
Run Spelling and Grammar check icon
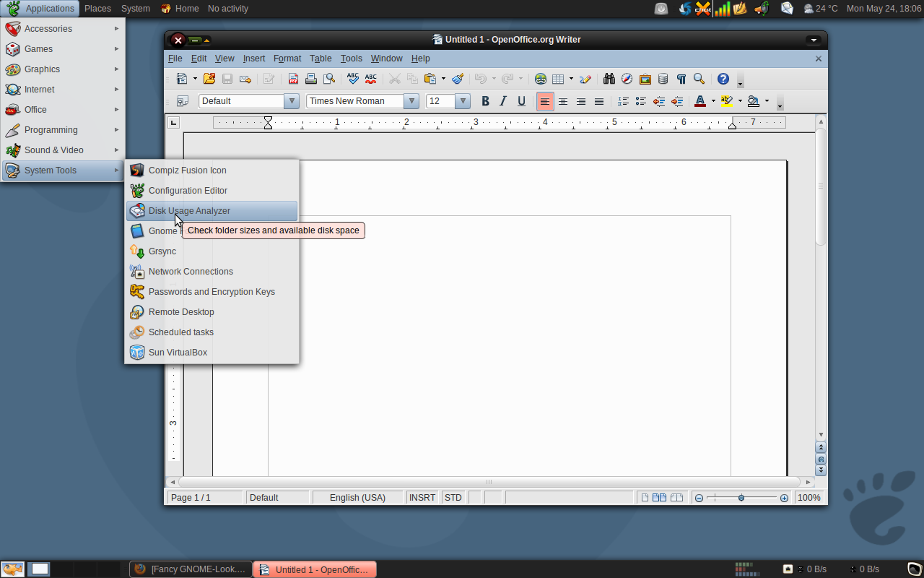coord(353,79)
